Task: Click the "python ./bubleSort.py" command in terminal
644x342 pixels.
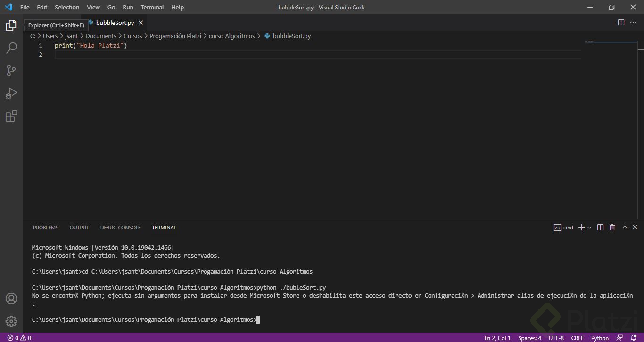Action: (291, 288)
